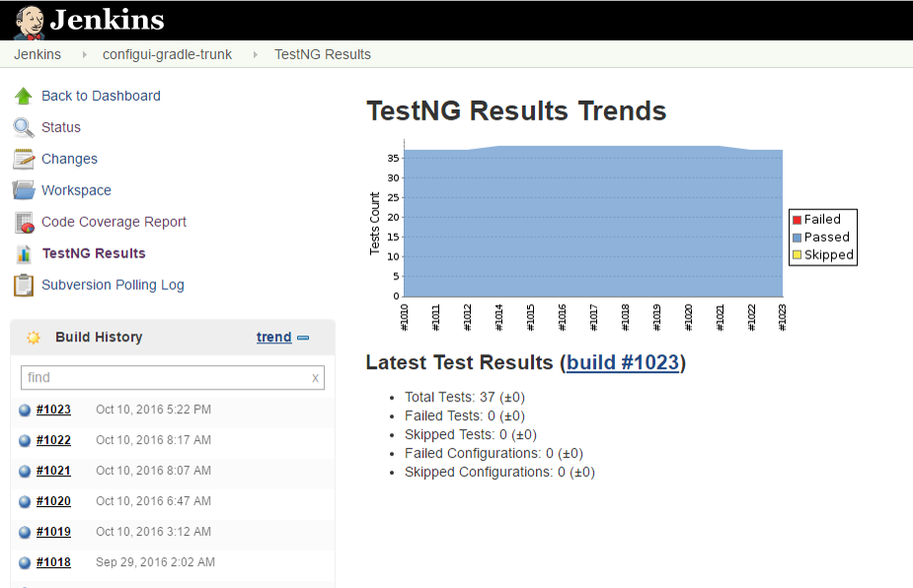This screenshot has width=913, height=588.
Task: Open build #1023 link in Latest Test Results
Action: pyautogui.click(x=623, y=363)
